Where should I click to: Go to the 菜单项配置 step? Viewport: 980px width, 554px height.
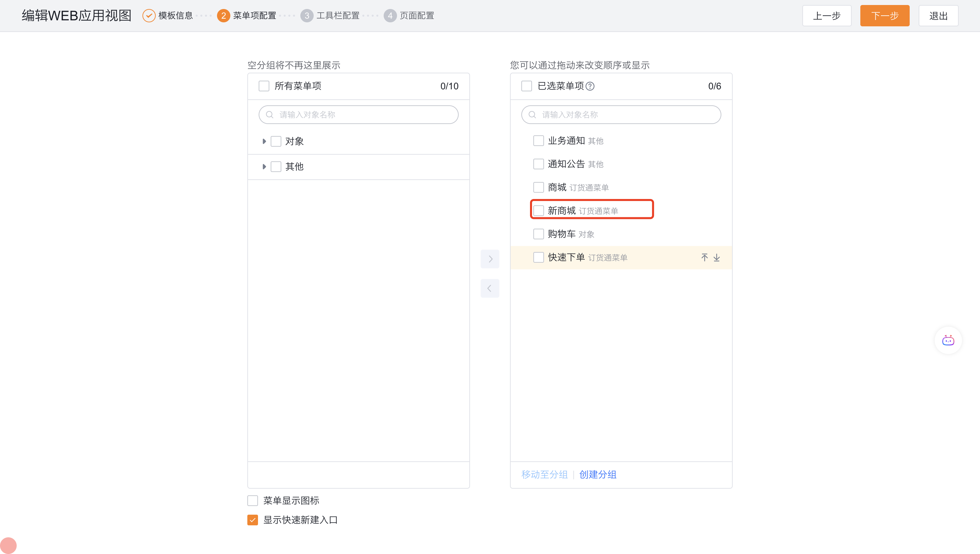255,16
